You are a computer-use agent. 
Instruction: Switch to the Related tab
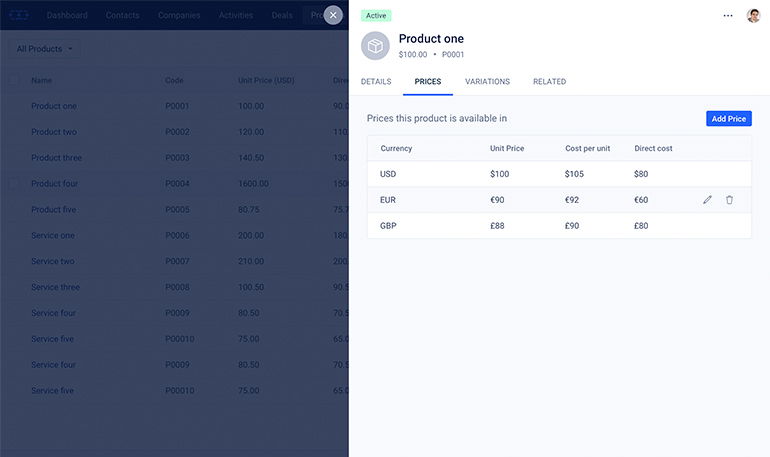[x=550, y=81]
